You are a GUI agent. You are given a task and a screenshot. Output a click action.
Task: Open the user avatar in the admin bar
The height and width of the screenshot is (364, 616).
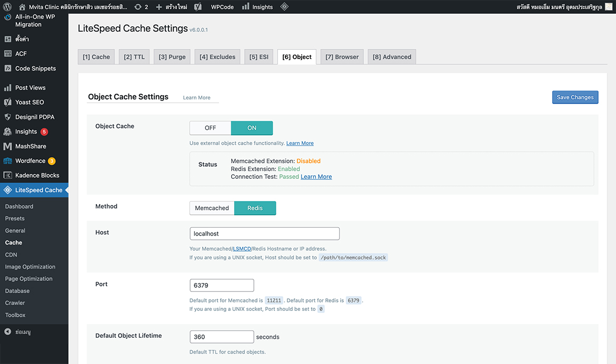pyautogui.click(x=609, y=7)
